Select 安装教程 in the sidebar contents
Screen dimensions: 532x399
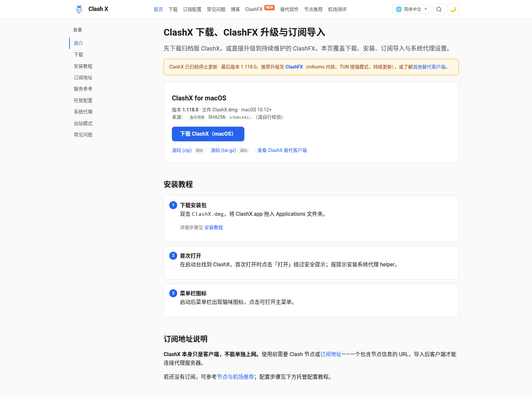[x=83, y=66]
